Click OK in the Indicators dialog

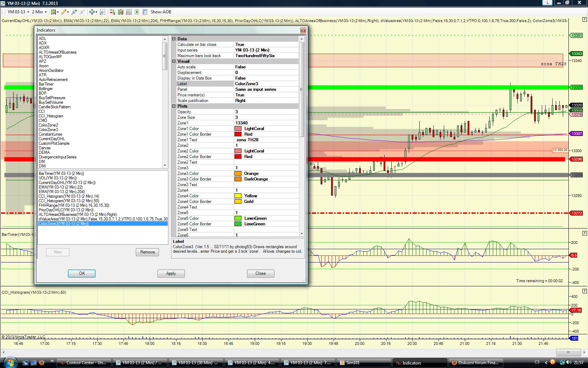(x=82, y=273)
